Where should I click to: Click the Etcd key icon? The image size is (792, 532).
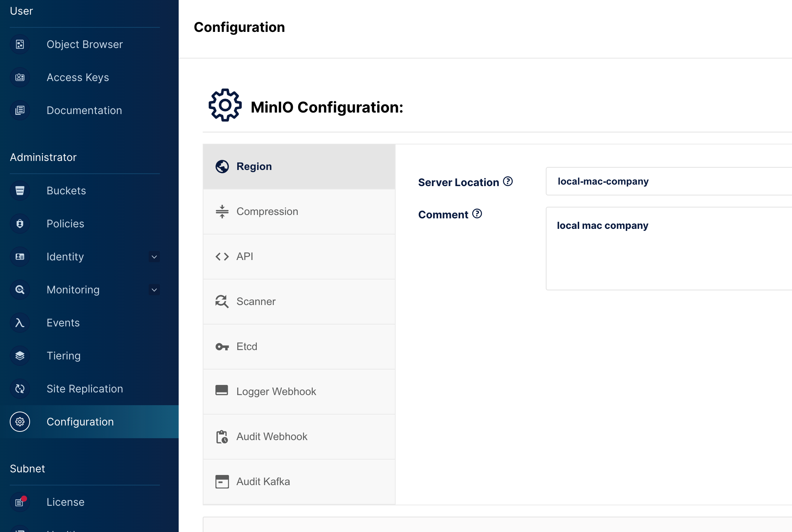[222, 347]
